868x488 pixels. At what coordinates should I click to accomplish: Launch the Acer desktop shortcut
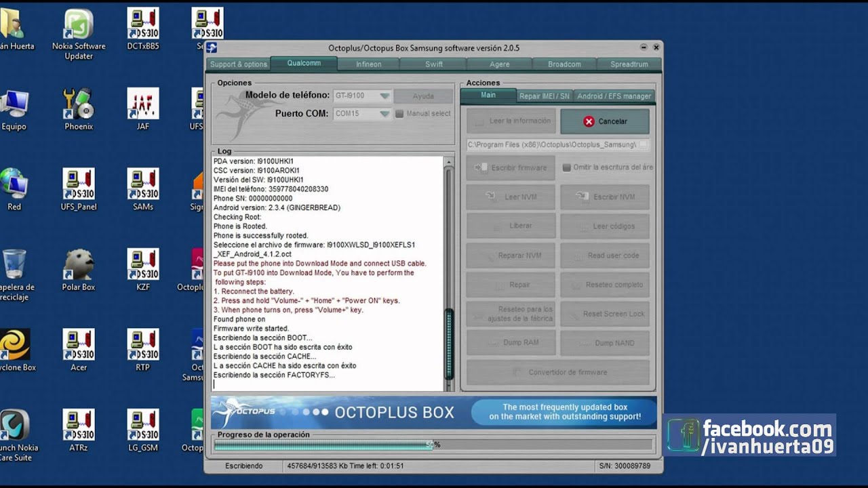[79, 350]
